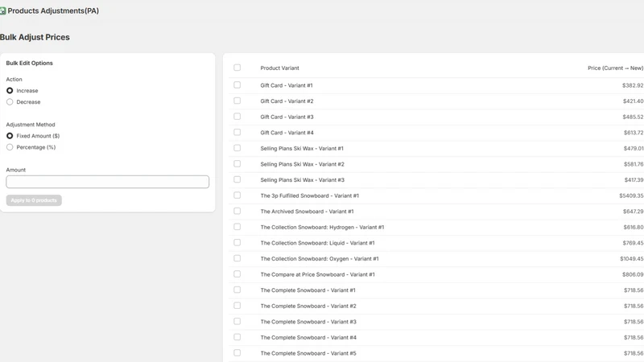
Task: Click Selling Plans Ski Wax - Variant #1 name
Action: point(302,148)
